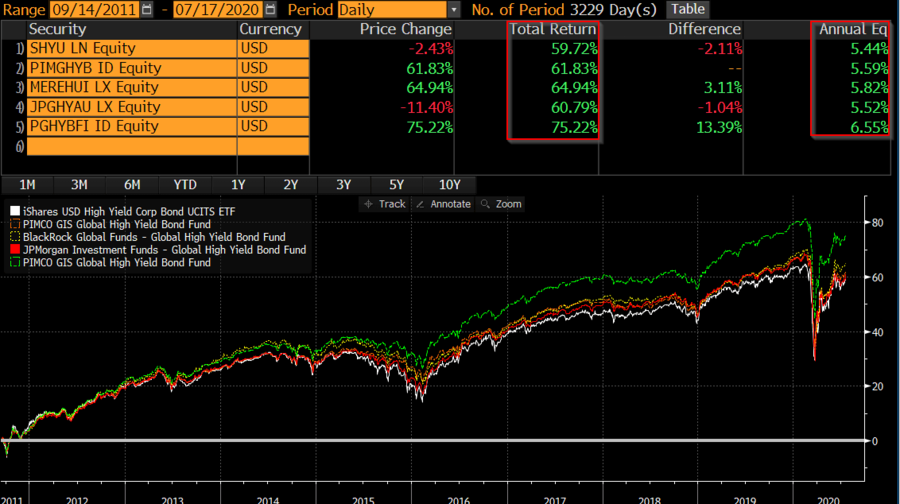Click the MEREHUI LX Equity security field
The image size is (900, 504).
131,87
